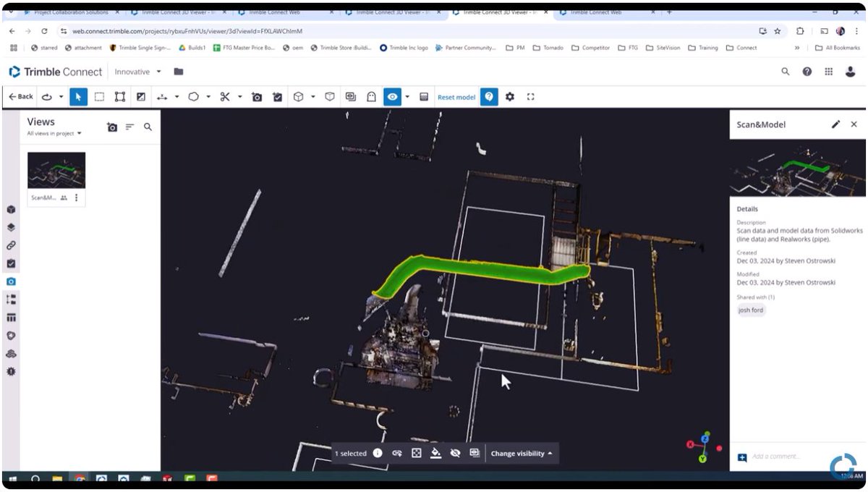
Task: Search views with the panel magnifier
Action: 148,127
